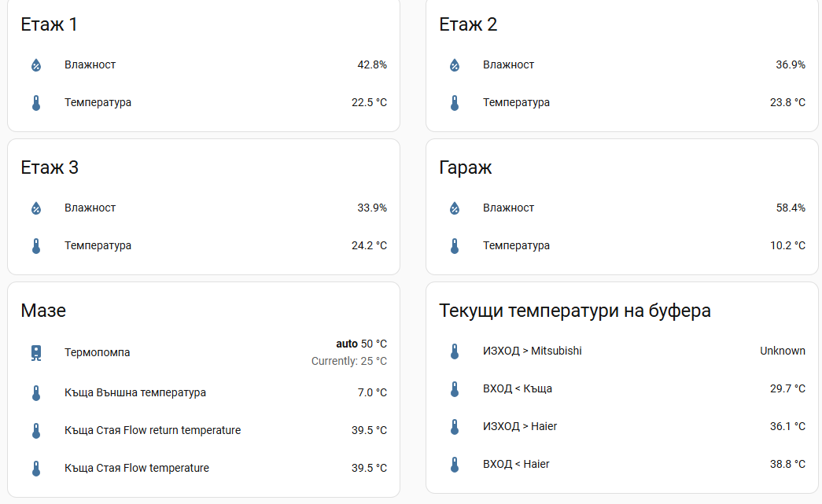Click the 10.2 °C garage temperature value

(787, 245)
